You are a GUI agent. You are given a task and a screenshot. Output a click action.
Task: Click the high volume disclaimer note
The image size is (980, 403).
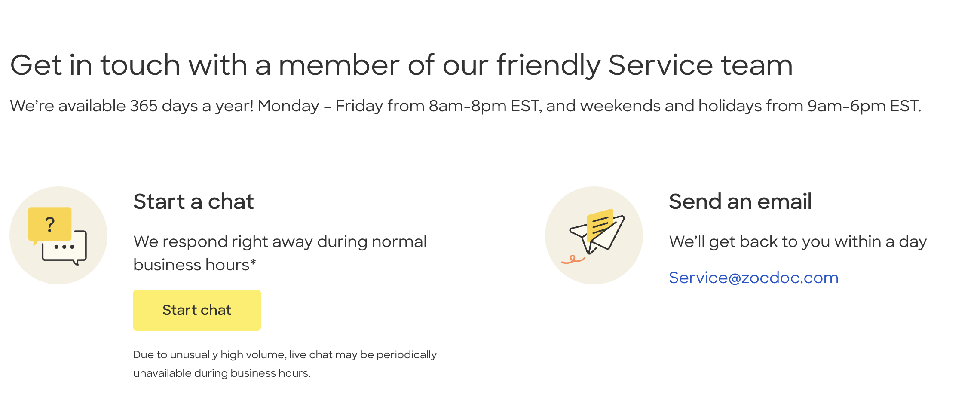pyautogui.click(x=285, y=363)
